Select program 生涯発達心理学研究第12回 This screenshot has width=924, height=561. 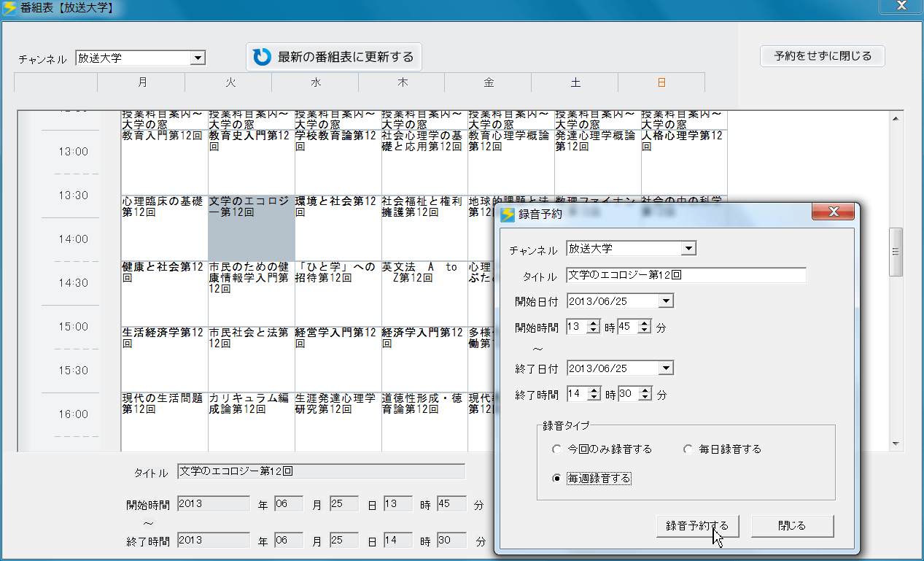(x=338, y=422)
